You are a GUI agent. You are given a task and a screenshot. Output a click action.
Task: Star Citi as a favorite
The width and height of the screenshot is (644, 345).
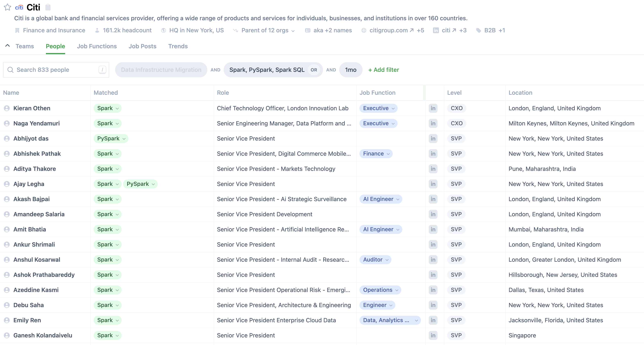click(x=8, y=7)
